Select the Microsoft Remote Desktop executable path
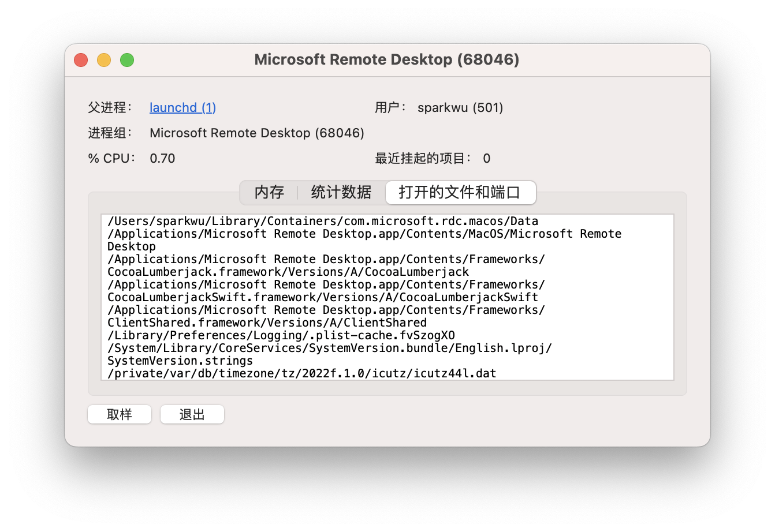Image resolution: width=775 pixels, height=532 pixels. [364, 234]
